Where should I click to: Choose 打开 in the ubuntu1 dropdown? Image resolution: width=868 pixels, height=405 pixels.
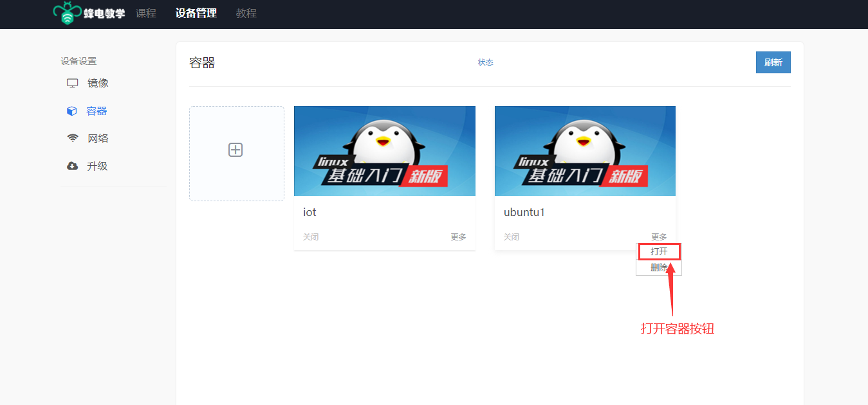pos(659,251)
